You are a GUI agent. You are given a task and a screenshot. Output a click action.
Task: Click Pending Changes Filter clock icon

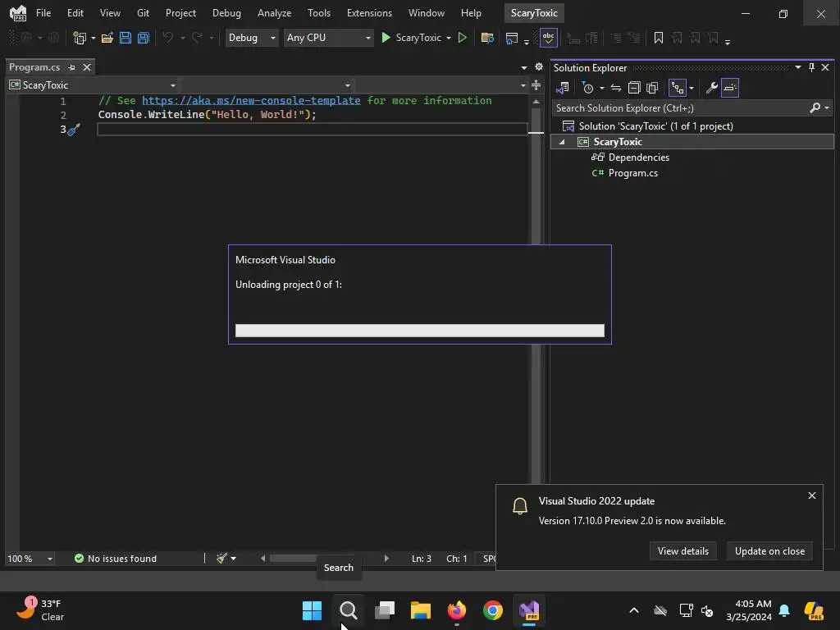pyautogui.click(x=587, y=88)
